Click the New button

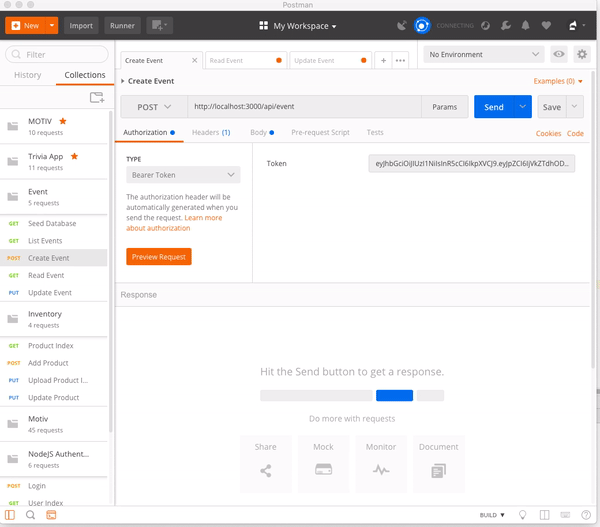point(25,26)
